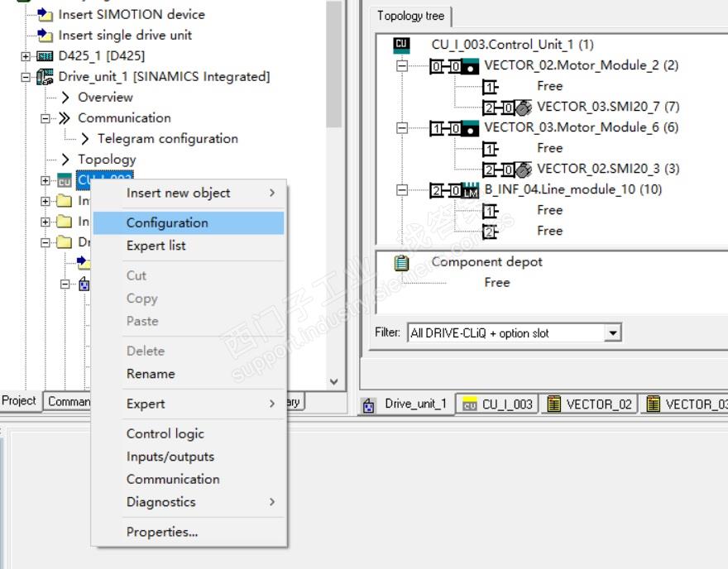728x569 pixels.
Task: Switch to the Project tab
Action: point(20,400)
